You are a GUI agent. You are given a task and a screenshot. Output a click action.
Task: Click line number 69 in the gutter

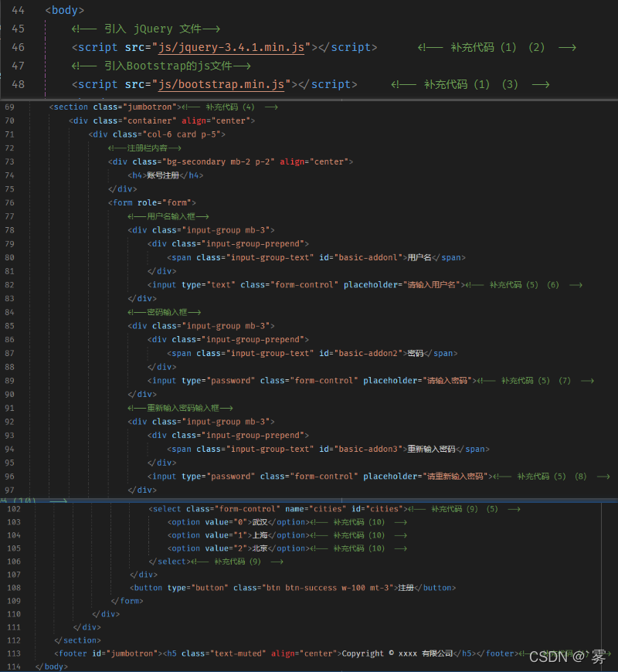pyautogui.click(x=9, y=107)
